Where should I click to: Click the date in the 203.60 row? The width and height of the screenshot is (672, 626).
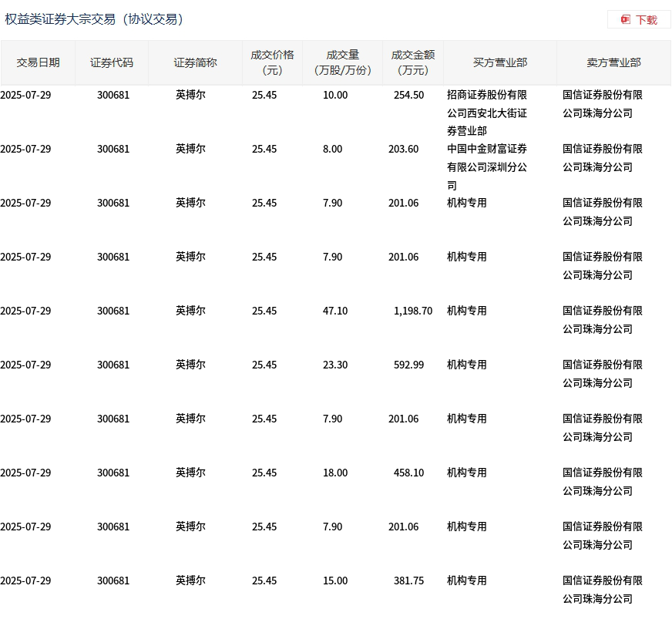pos(25,150)
